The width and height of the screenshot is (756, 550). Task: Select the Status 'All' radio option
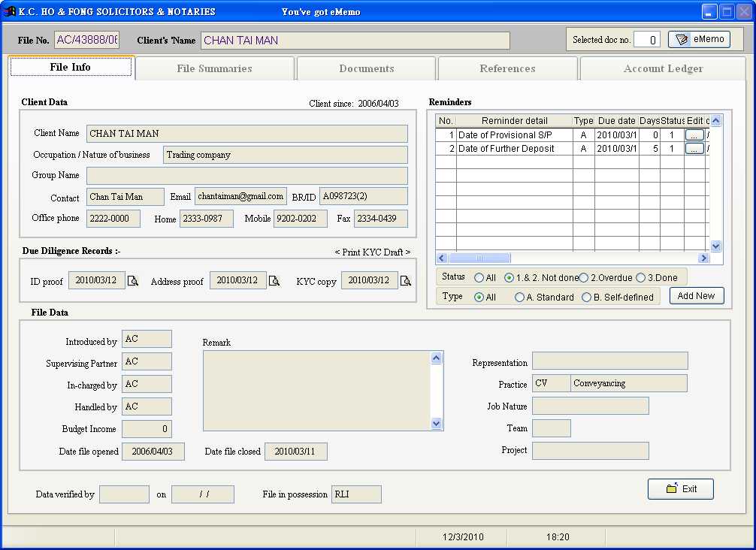(479, 278)
